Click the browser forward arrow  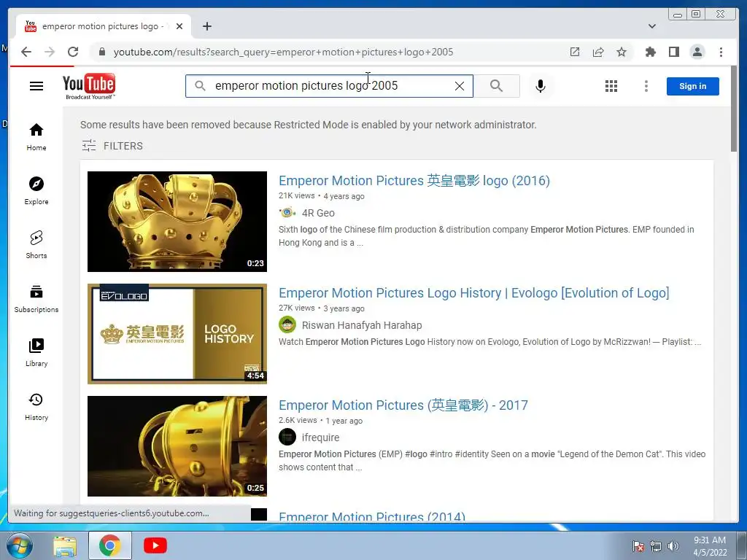50,52
